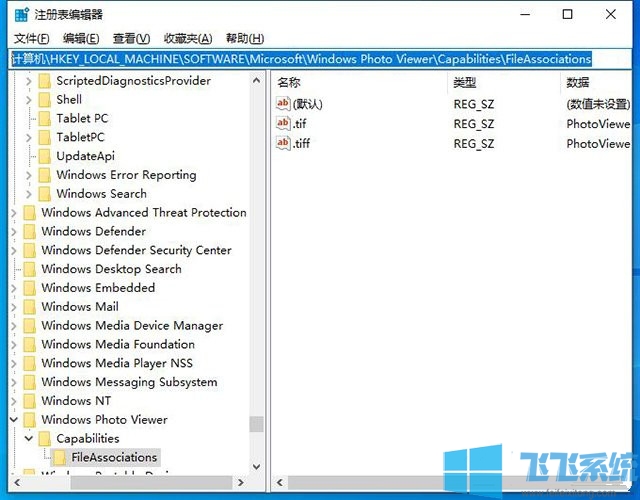This screenshot has height=500, width=640.
Task: Select Windows Desktop Search folder icon
Action: (x=29, y=269)
